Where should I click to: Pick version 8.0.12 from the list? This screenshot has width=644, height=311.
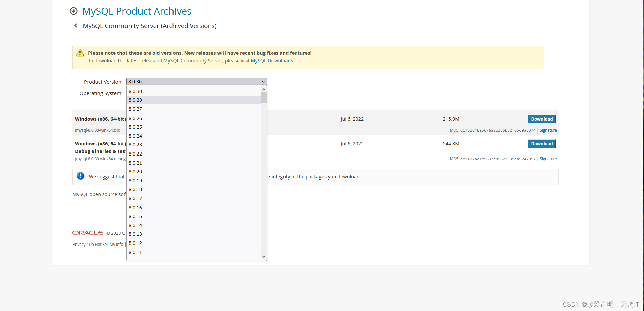pos(194,243)
